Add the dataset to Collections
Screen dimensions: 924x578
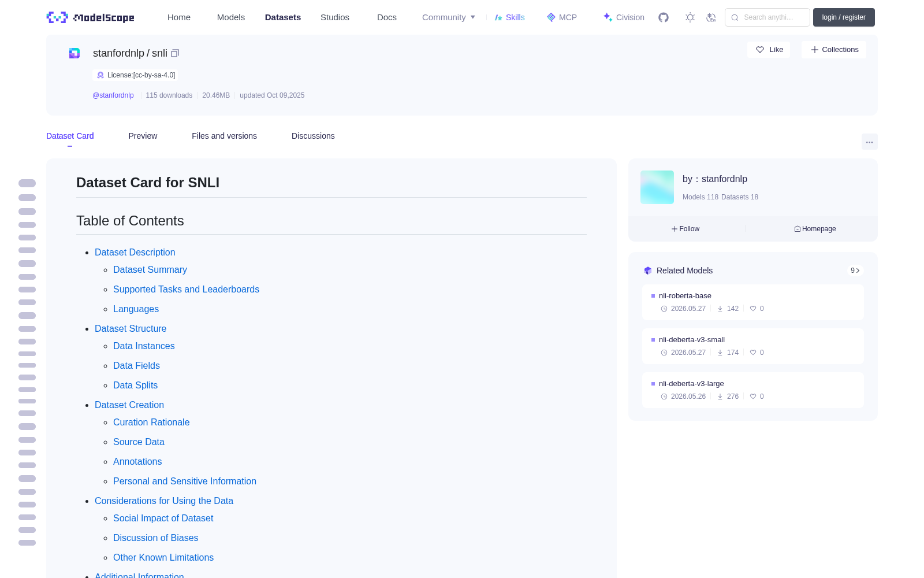(x=834, y=50)
